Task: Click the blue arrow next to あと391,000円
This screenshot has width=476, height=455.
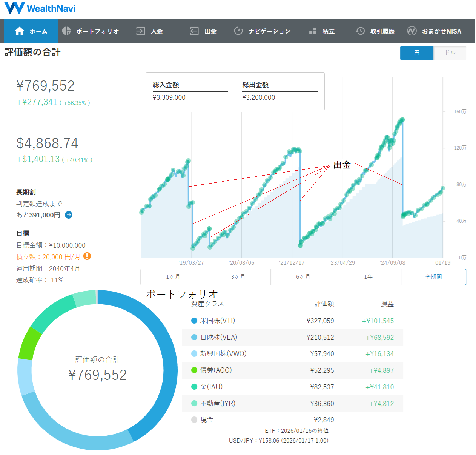Action: pos(69,215)
